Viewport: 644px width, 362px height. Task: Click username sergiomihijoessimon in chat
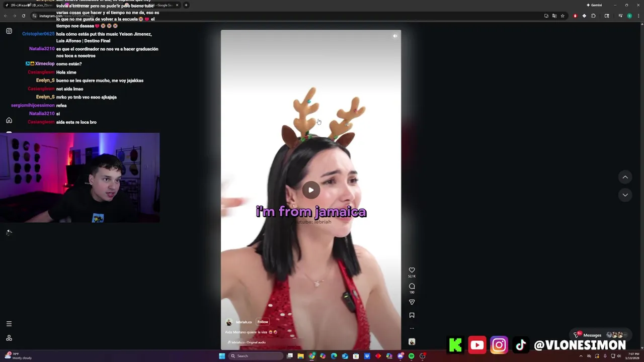click(x=33, y=106)
